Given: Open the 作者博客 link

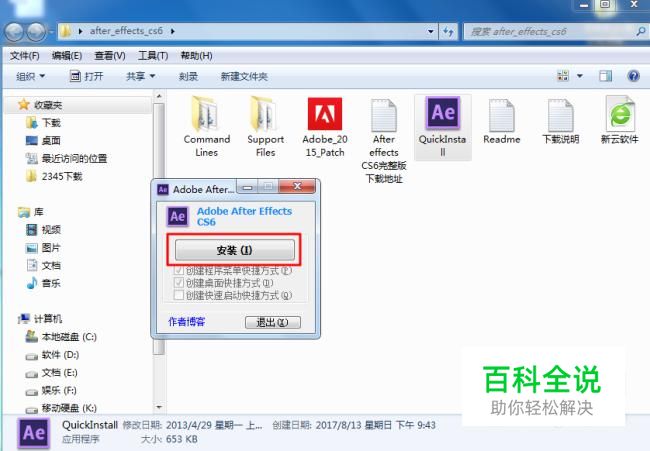Looking at the screenshot, I should click(x=187, y=322).
